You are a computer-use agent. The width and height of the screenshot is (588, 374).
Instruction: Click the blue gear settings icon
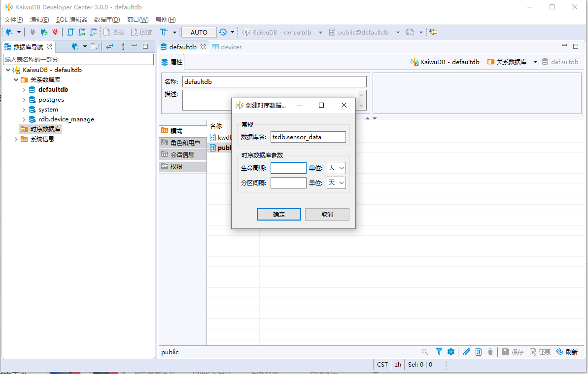click(x=451, y=352)
